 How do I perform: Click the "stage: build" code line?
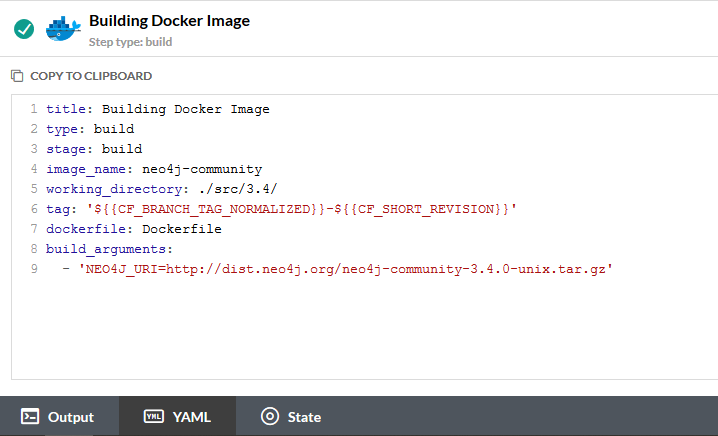coord(94,149)
